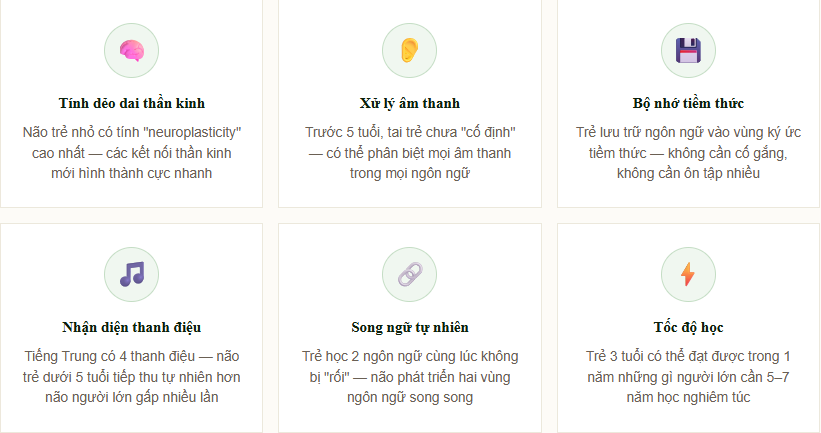
Task: Click the paragraph about Tiếng Trung's 4 thanh điệu
Action: pyautogui.click(x=131, y=376)
